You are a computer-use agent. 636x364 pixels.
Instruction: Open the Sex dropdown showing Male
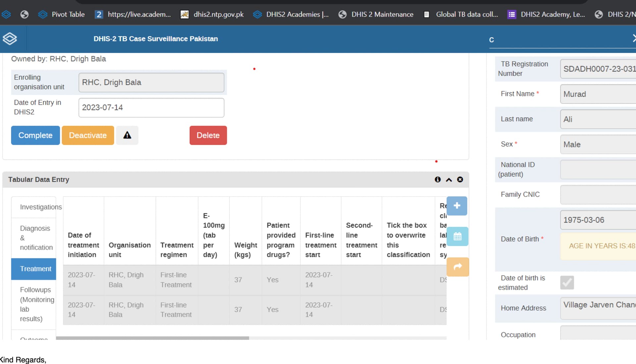[598, 144]
